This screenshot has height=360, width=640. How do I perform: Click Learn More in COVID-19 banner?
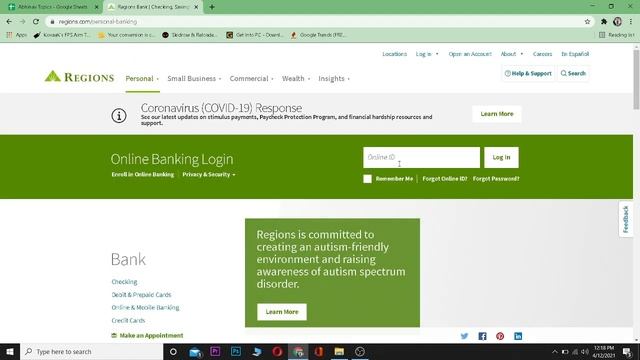497,114
